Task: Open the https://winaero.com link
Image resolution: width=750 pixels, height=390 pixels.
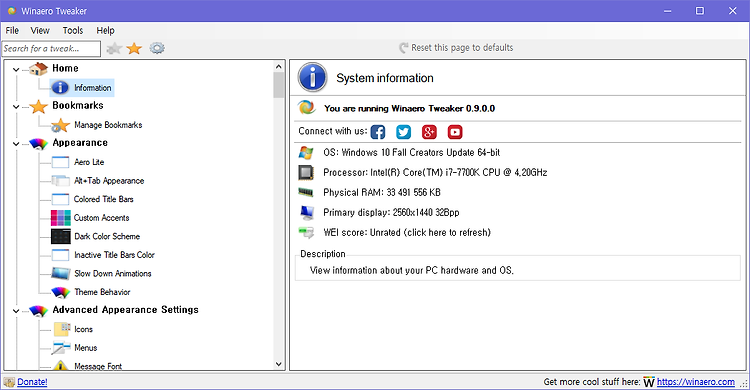Action: (x=695, y=382)
